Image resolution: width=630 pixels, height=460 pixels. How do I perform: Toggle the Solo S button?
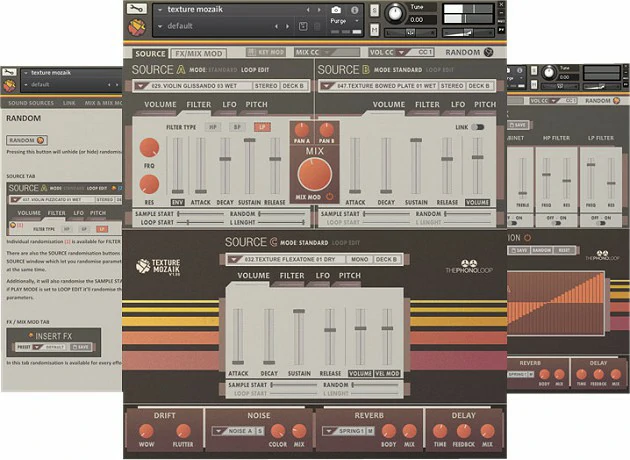click(374, 10)
